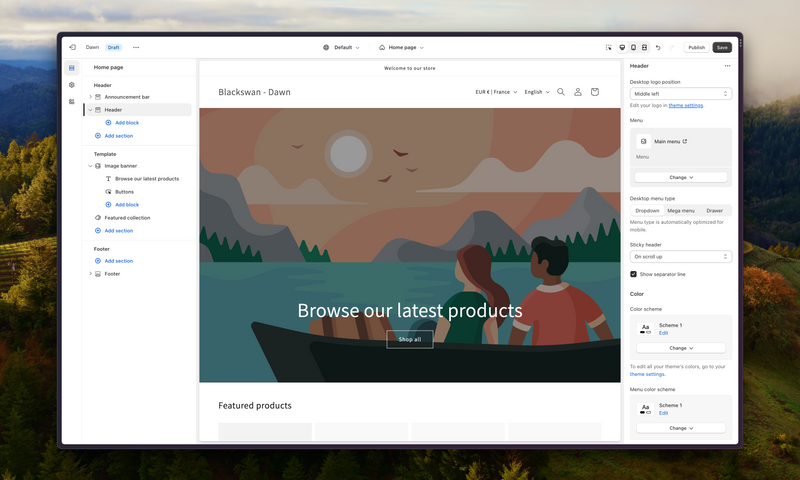Viewport: 800px width, 480px height.
Task: Click the globe icon beside Default
Action: pyautogui.click(x=326, y=47)
